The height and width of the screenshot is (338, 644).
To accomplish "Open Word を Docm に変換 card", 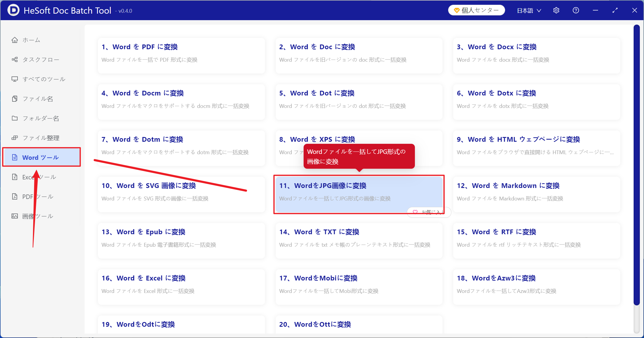I will [x=181, y=102].
